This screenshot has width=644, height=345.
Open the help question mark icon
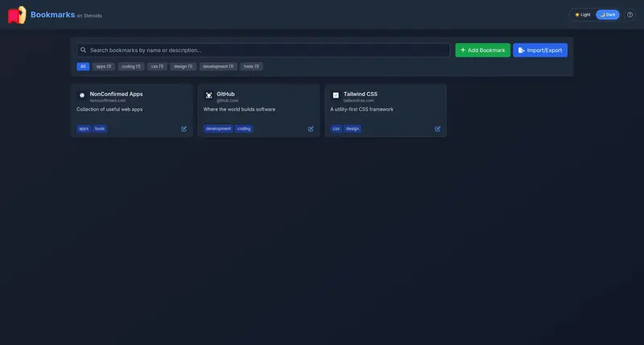click(630, 15)
